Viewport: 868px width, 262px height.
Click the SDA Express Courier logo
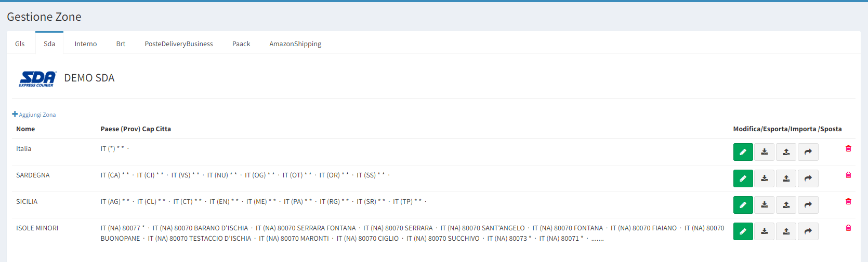[x=37, y=78]
